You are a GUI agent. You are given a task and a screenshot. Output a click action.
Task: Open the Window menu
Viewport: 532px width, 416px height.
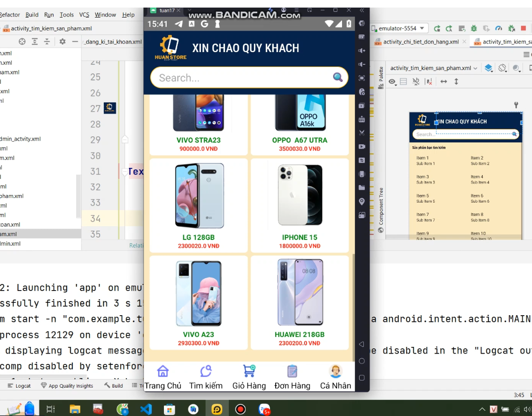pyautogui.click(x=105, y=15)
